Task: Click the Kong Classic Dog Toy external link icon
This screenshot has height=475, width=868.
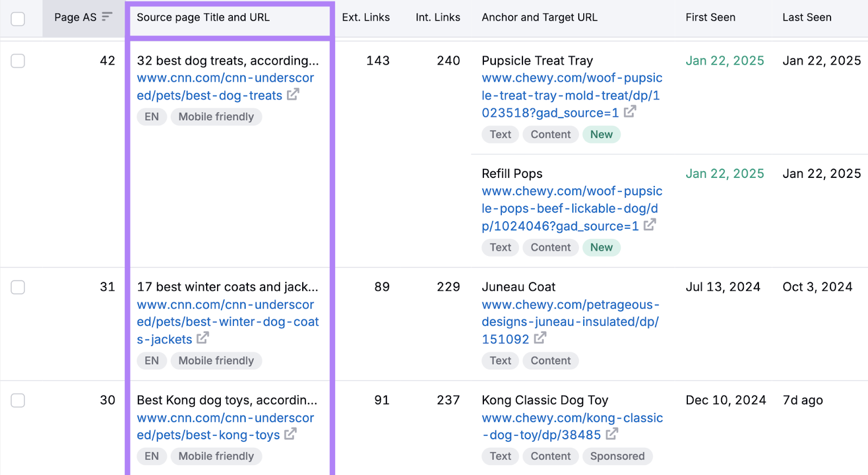Action: pos(612,434)
